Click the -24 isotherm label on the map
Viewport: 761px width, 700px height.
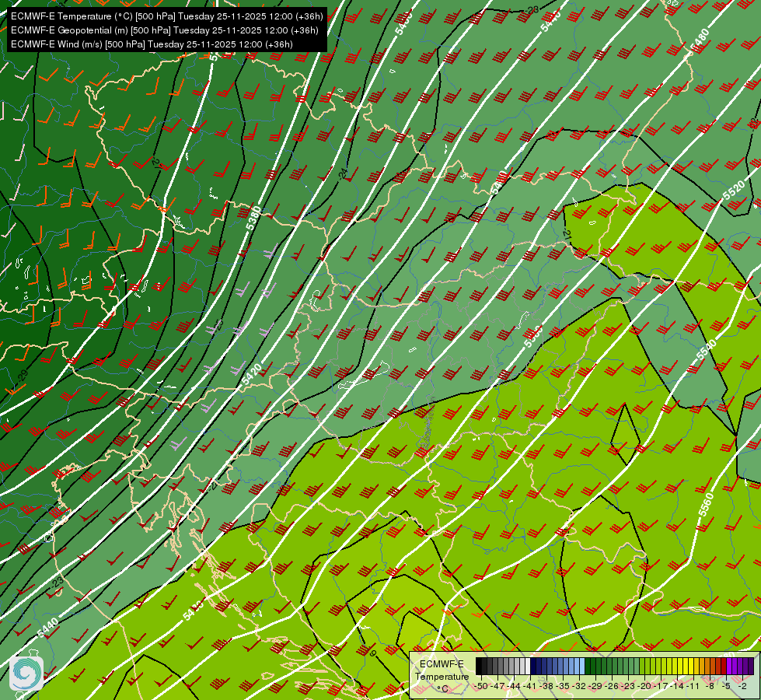pyautogui.click(x=343, y=173)
